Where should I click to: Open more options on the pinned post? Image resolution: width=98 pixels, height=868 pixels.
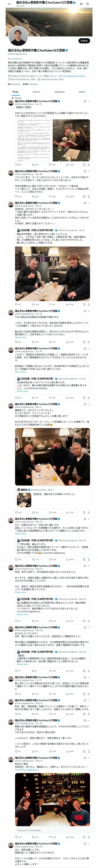(89, 101)
